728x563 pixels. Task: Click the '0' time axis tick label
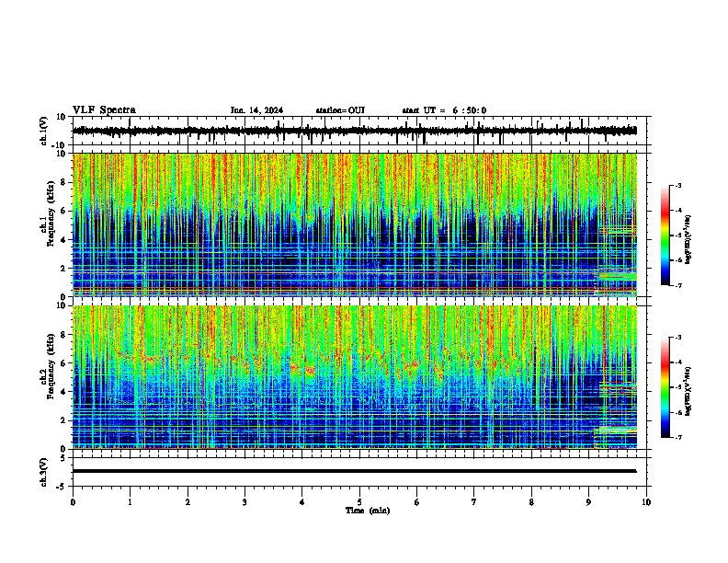pos(73,502)
